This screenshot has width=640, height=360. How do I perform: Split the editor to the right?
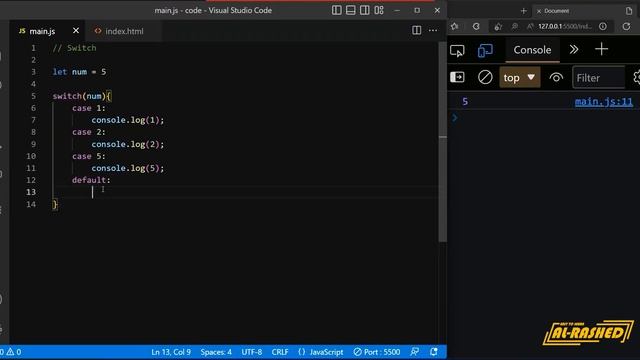coord(416,30)
